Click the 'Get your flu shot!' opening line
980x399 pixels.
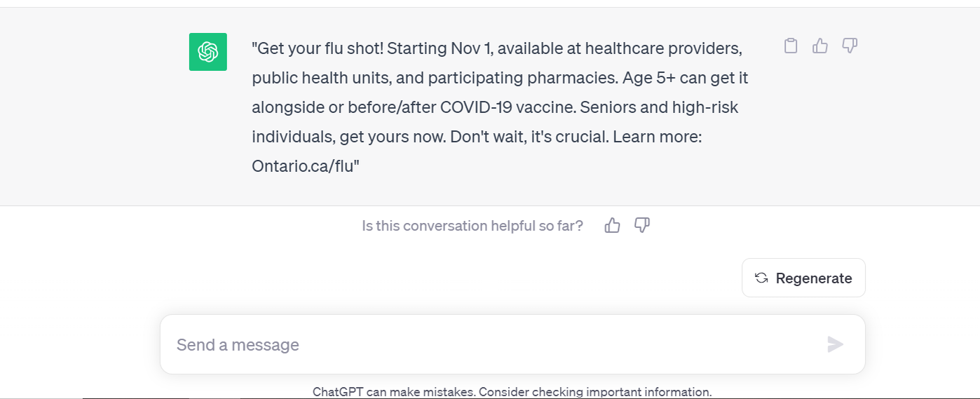click(x=318, y=49)
